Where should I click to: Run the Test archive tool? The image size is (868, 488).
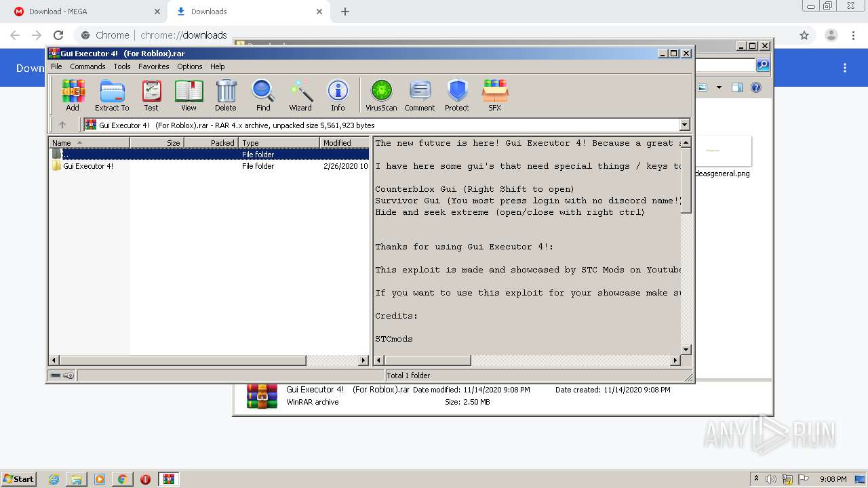click(x=151, y=95)
